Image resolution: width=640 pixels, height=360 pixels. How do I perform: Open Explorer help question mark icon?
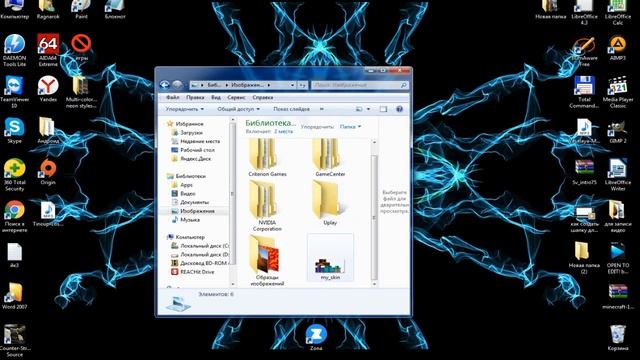(399, 109)
